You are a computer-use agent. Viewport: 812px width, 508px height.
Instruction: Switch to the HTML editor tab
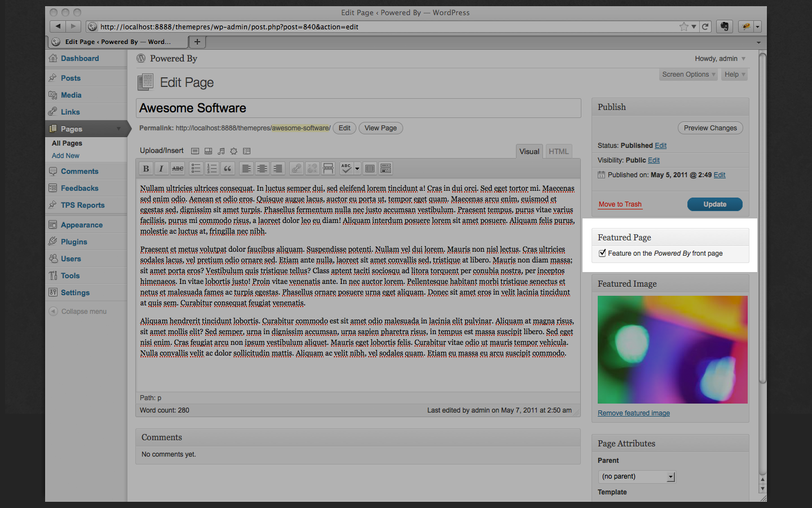pyautogui.click(x=558, y=151)
